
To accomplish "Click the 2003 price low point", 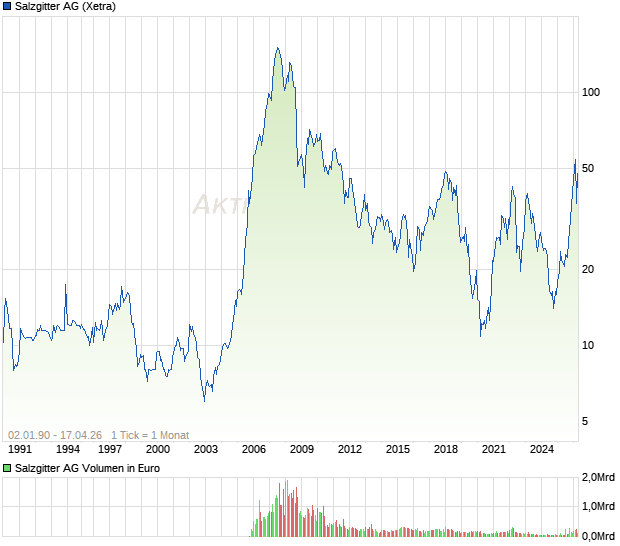I will coord(204,401).
